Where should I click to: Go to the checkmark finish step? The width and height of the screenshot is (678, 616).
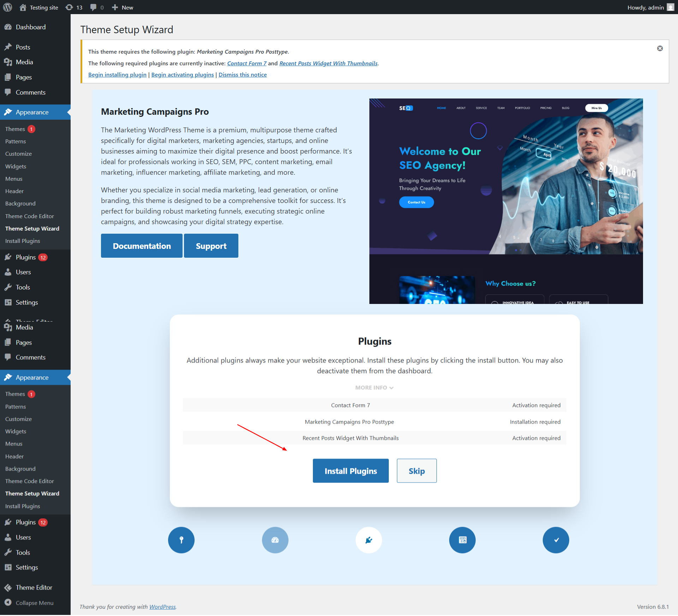point(556,540)
